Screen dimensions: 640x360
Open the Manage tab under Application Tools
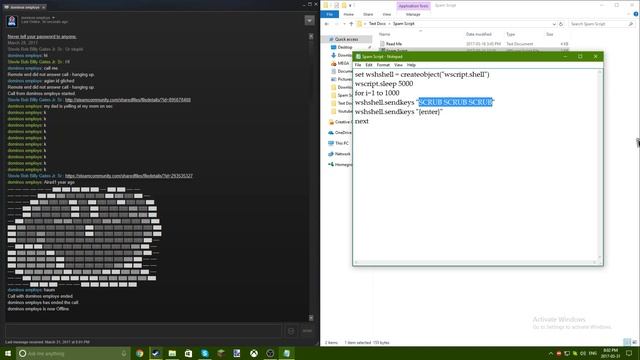pos(413,14)
